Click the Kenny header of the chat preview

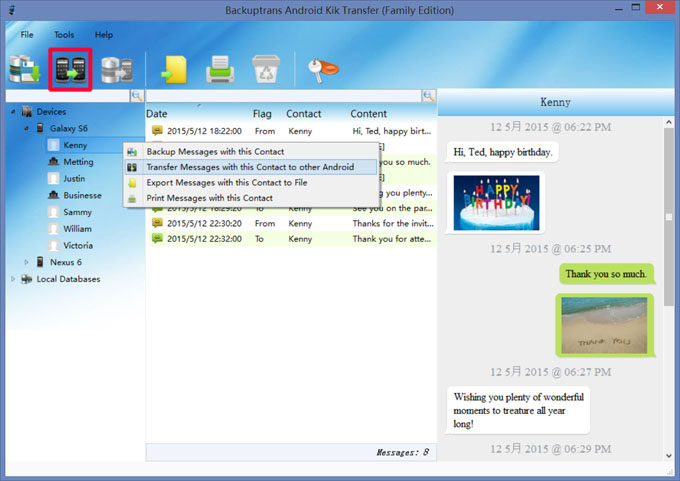[x=556, y=102]
